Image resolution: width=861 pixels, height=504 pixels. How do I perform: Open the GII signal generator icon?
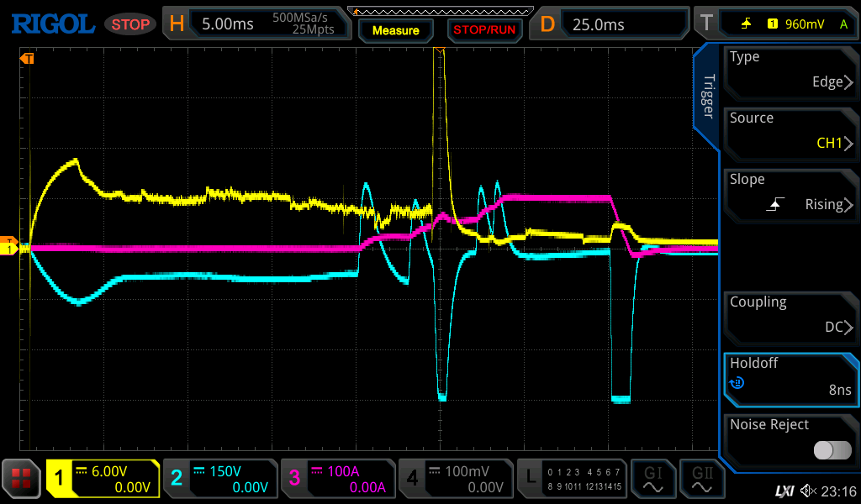pyautogui.click(x=701, y=479)
